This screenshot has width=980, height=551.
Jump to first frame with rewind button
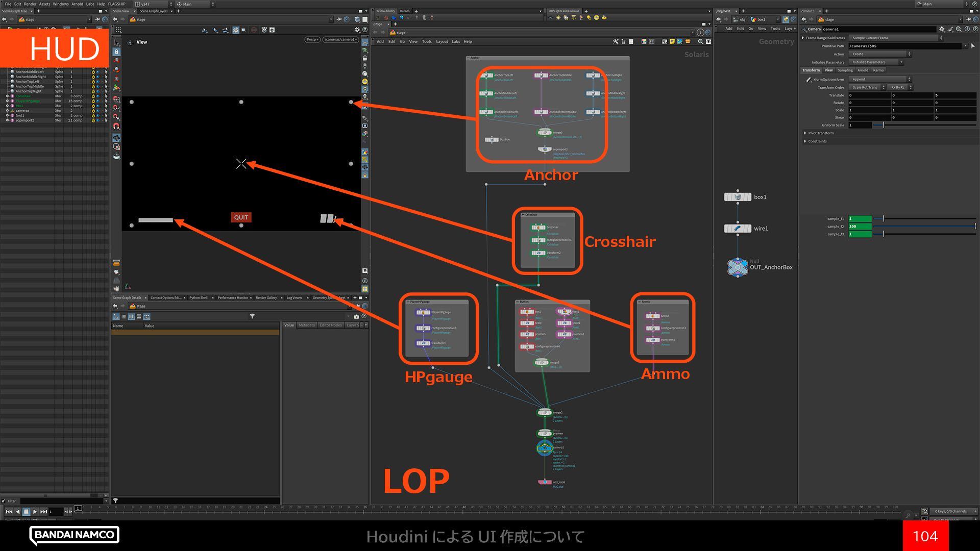click(9, 511)
